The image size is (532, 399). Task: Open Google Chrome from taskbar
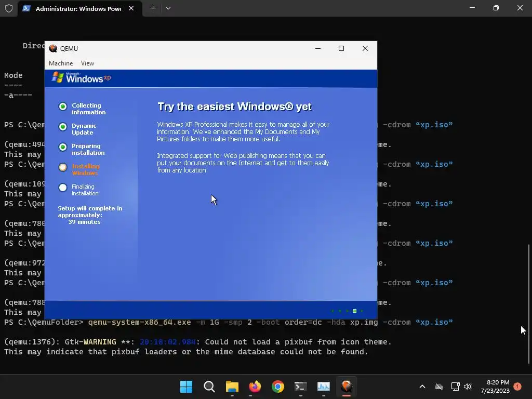(278, 387)
